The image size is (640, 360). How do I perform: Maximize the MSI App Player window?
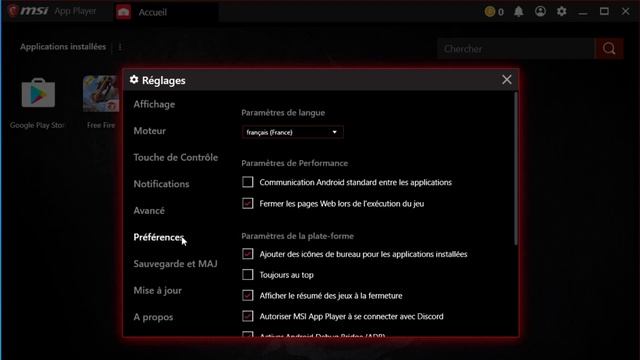[x=604, y=11]
